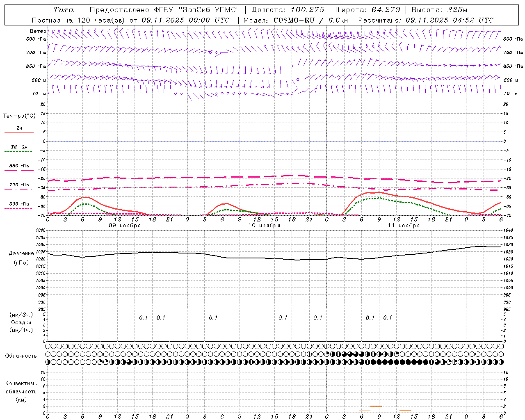Viewport: 525px width, 420px height.
Task: Click the "2м" temperature legend label
Action: click(19, 128)
